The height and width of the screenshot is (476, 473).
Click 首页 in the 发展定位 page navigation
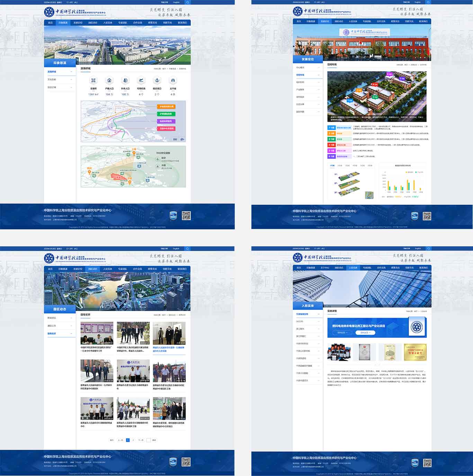click(x=299, y=21)
